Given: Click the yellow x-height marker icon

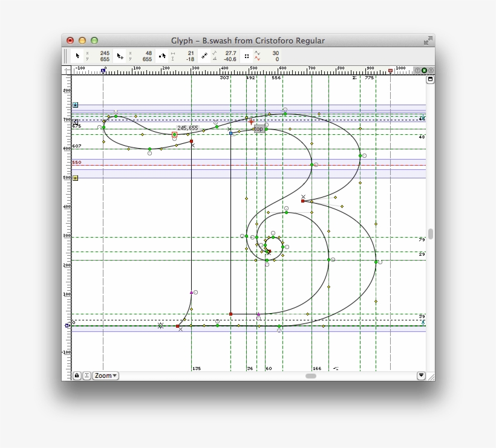Looking at the screenshot, I should 74,178.
